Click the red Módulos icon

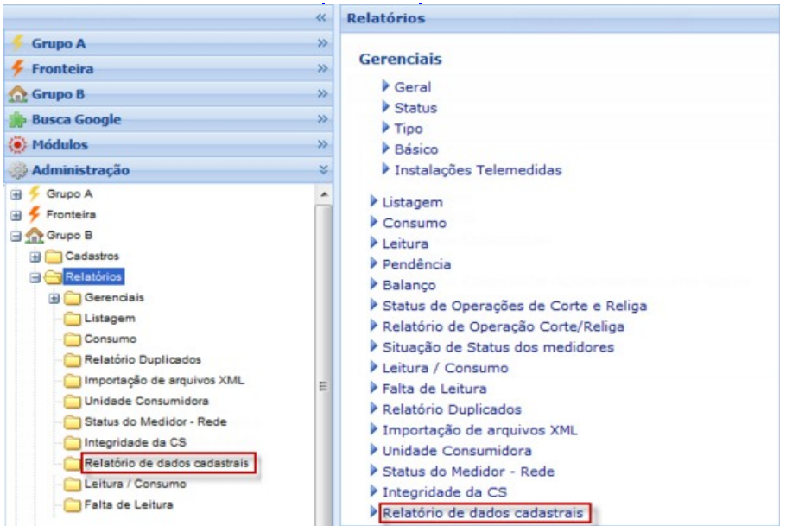(17, 145)
